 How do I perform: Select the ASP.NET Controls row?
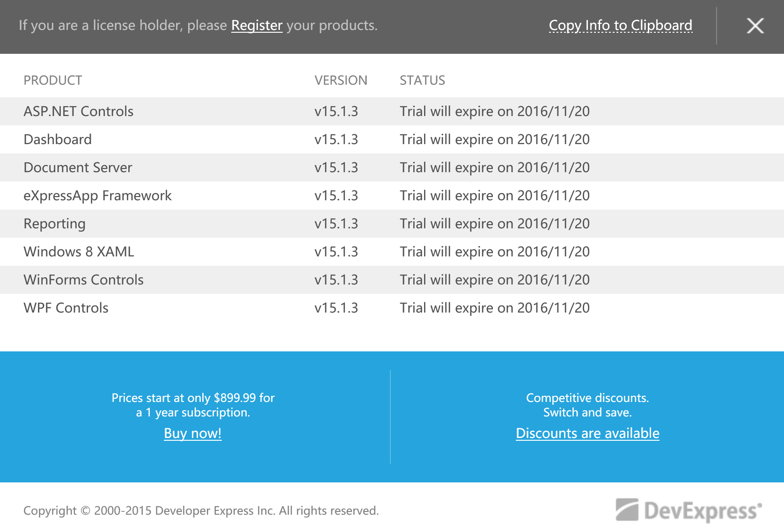coord(79,111)
